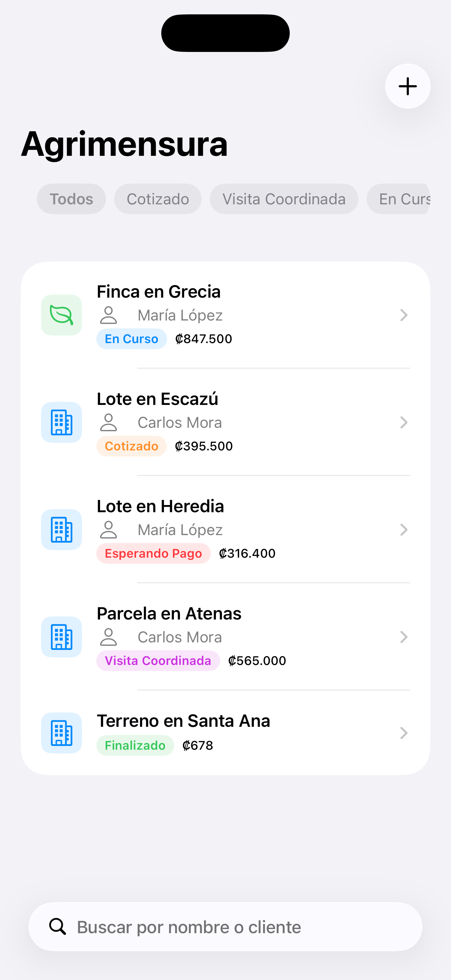451x980 pixels.
Task: Tap the building icon beside Terreno en Santa Ana
Action: coord(61,733)
